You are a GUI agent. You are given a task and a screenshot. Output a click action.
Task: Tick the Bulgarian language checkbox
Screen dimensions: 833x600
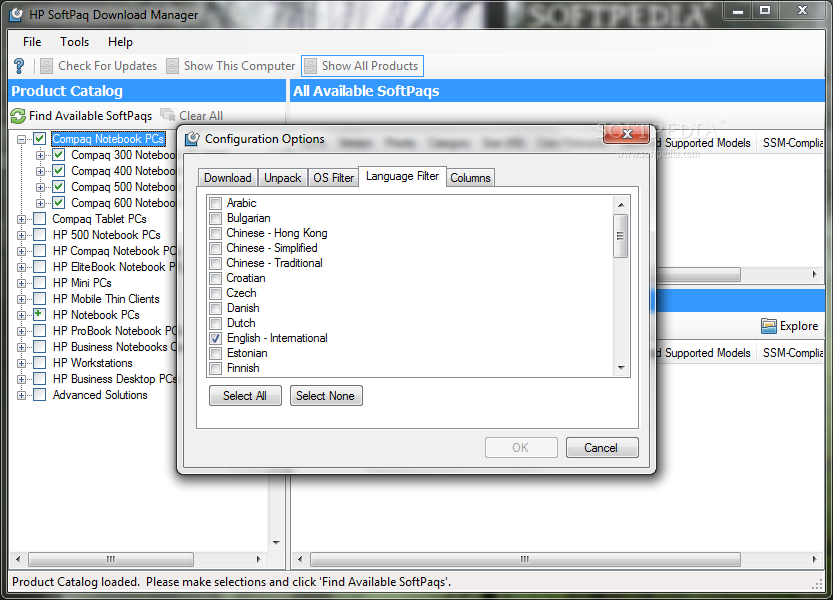click(216, 218)
